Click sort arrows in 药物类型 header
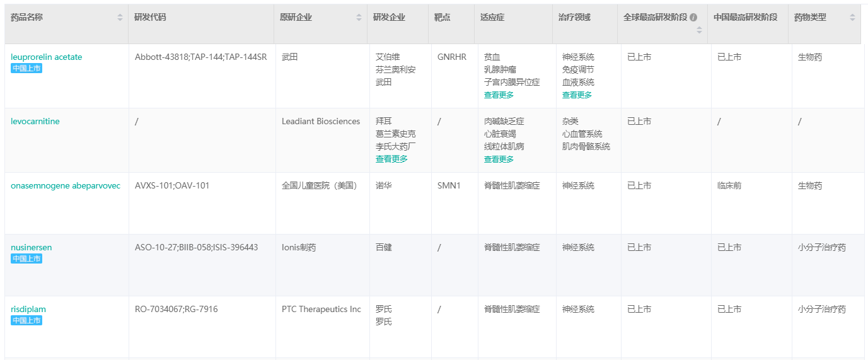The image size is (868, 360). [852, 18]
